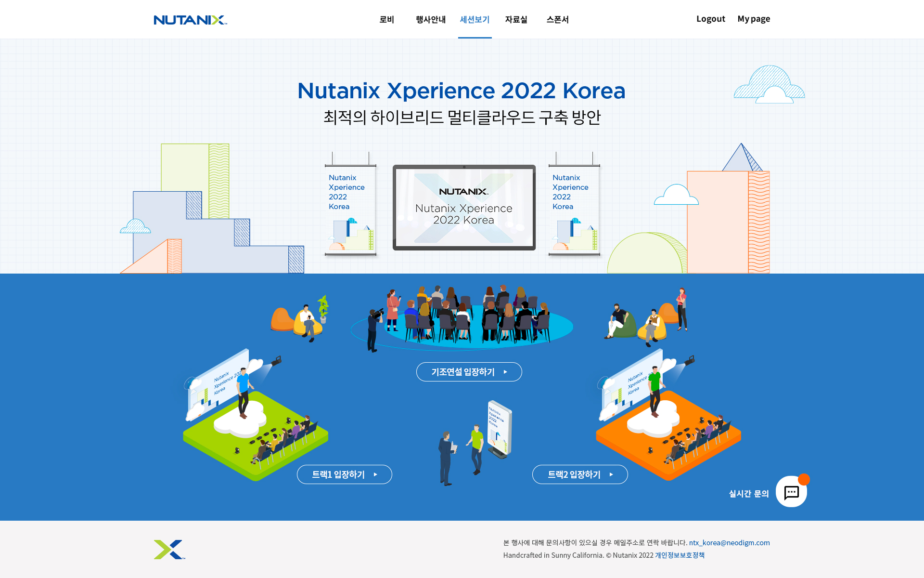924x578 pixels.
Task: Open the live chat inquiry icon
Action: click(791, 491)
